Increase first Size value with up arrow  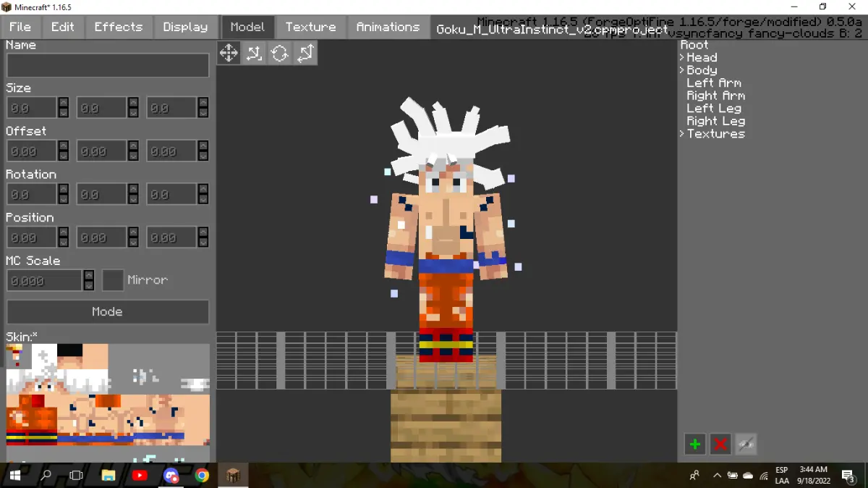(x=64, y=103)
